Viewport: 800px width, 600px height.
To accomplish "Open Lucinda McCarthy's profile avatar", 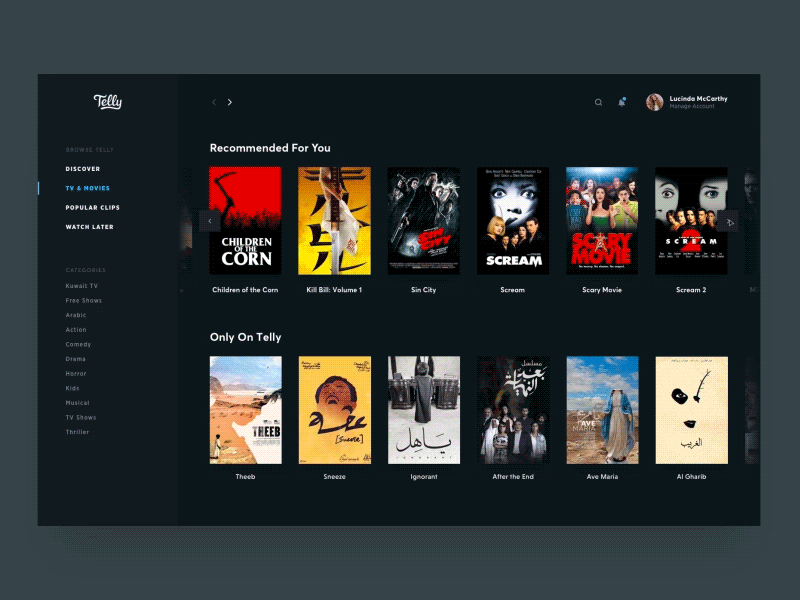I will [x=655, y=100].
